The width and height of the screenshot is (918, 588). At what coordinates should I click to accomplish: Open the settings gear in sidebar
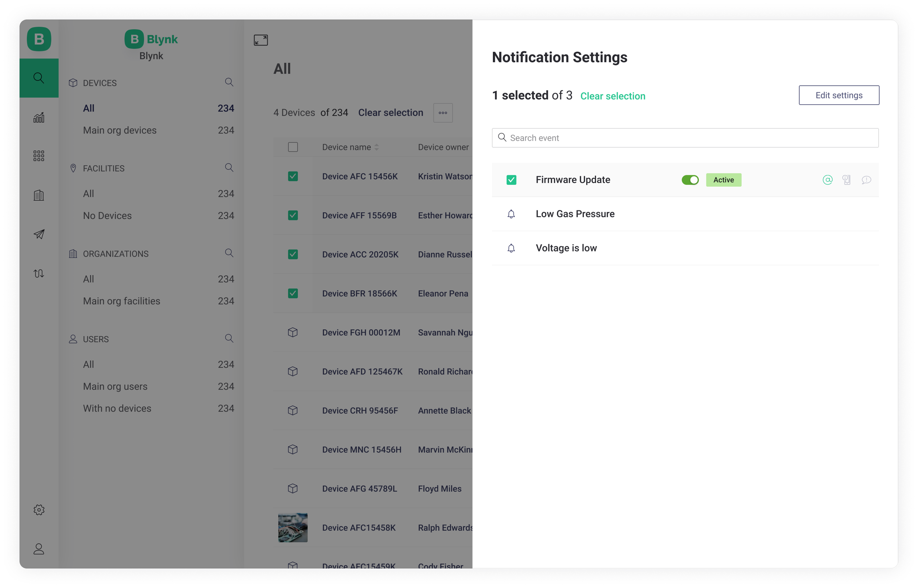39,510
